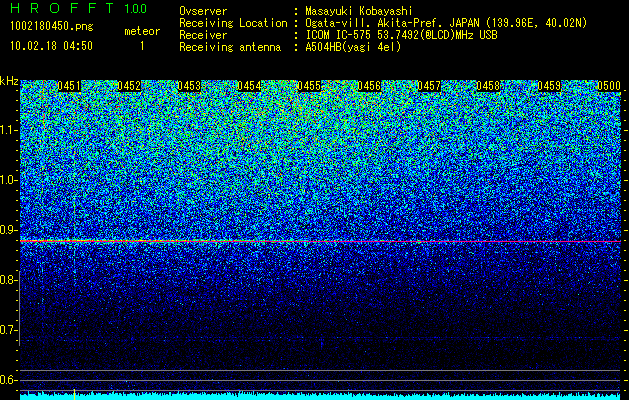Click the 0.8 kHz axis label
This screenshot has width=629, height=400.
point(8,280)
